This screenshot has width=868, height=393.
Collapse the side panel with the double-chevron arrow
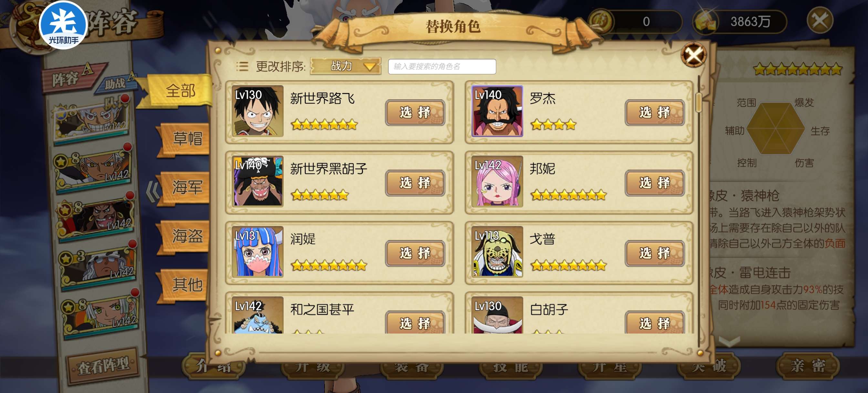(x=153, y=192)
